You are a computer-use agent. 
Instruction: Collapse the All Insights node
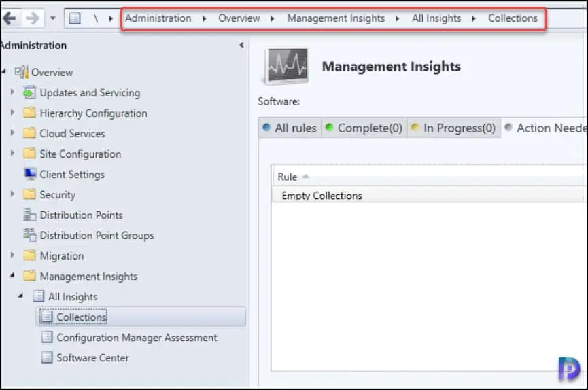point(20,296)
